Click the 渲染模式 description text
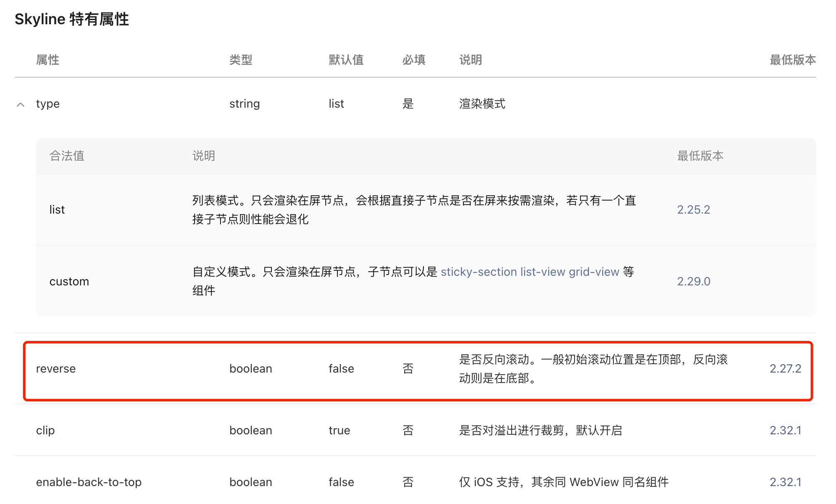 tap(482, 103)
